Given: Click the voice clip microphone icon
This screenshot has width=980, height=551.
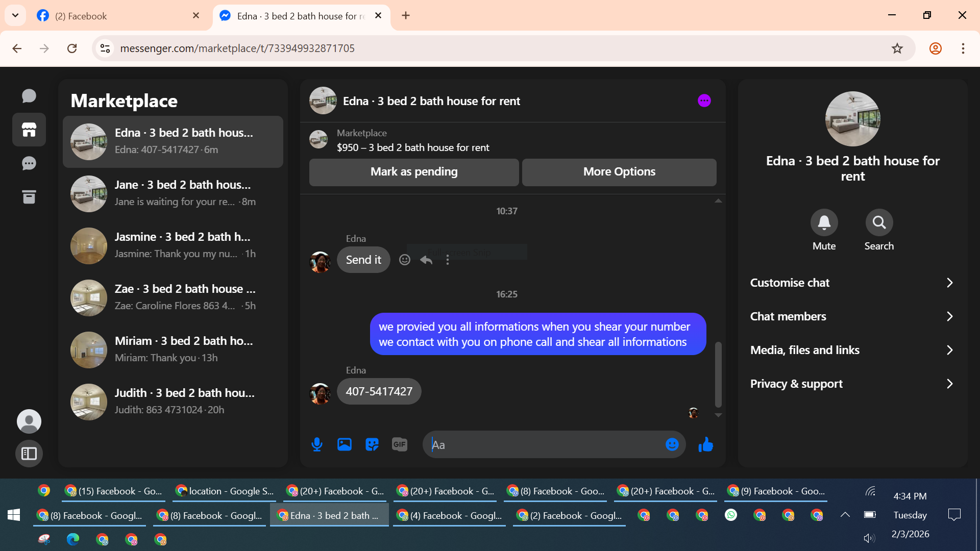Looking at the screenshot, I should pos(317,444).
